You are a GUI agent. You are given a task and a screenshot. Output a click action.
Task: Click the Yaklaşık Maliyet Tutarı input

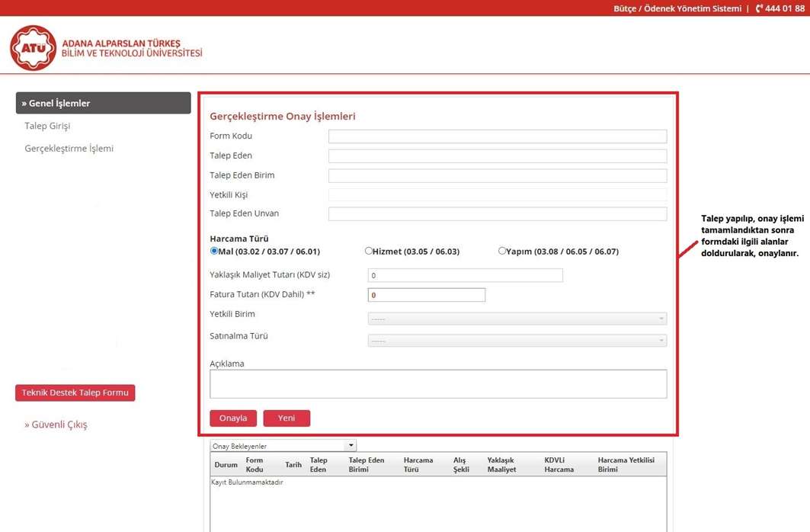point(466,275)
